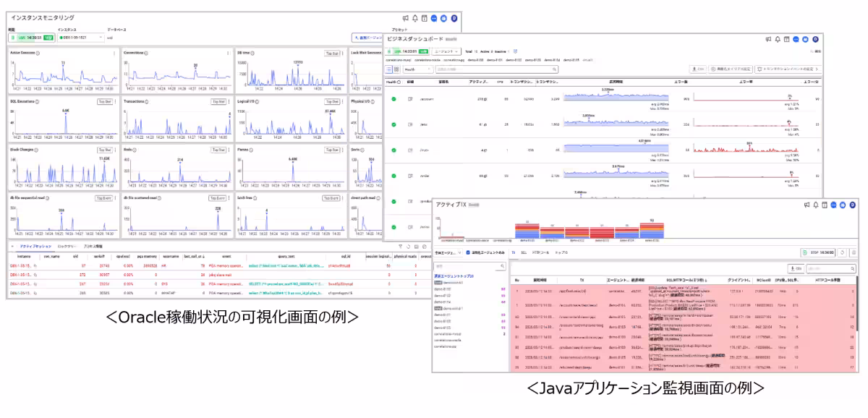The height and width of the screenshot is (418, 868).
Task: Switch business dashboard to grid view
Action: click(x=396, y=69)
